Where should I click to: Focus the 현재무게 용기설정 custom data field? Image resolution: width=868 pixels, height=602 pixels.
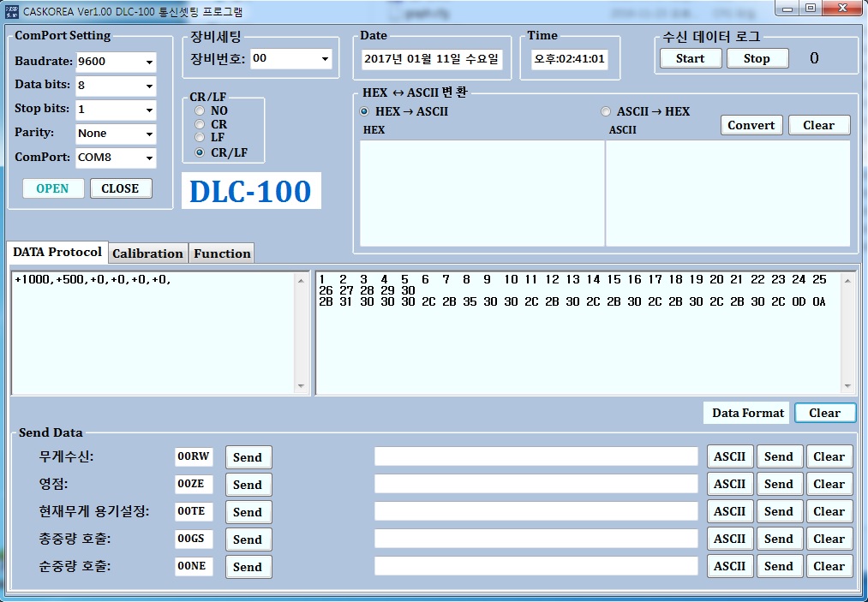pyautogui.click(x=536, y=511)
